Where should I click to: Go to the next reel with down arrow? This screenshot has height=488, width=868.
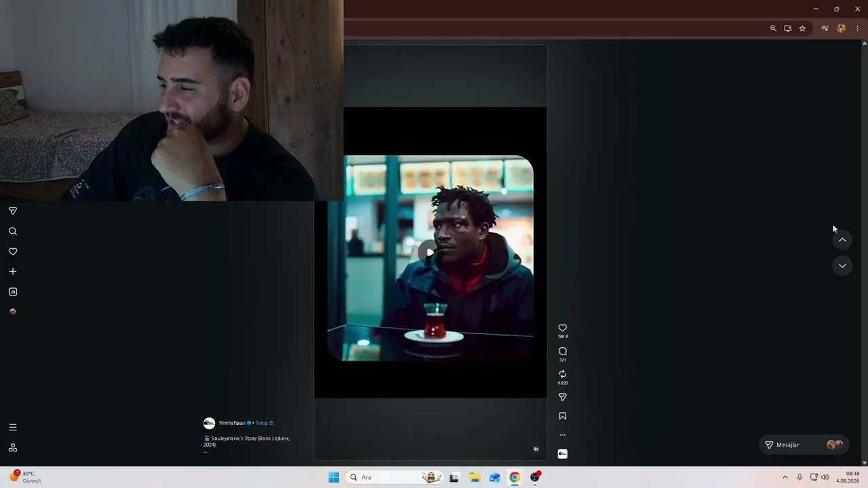coord(842,266)
